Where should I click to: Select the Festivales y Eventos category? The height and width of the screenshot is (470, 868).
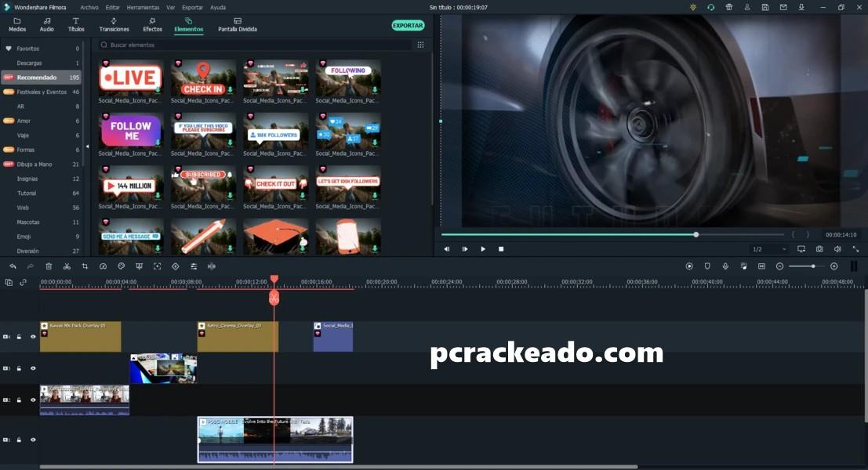coord(42,92)
